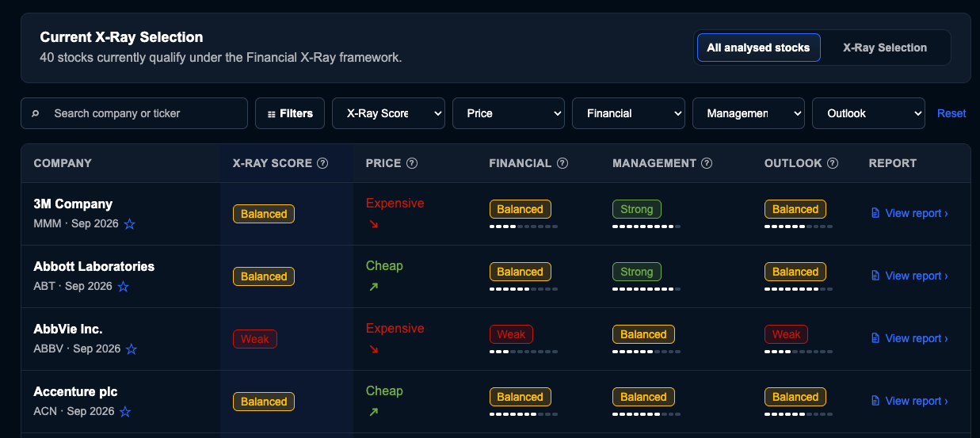The width and height of the screenshot is (980, 438).
Task: Click 3M Company price down-arrow icon
Action: [373, 224]
